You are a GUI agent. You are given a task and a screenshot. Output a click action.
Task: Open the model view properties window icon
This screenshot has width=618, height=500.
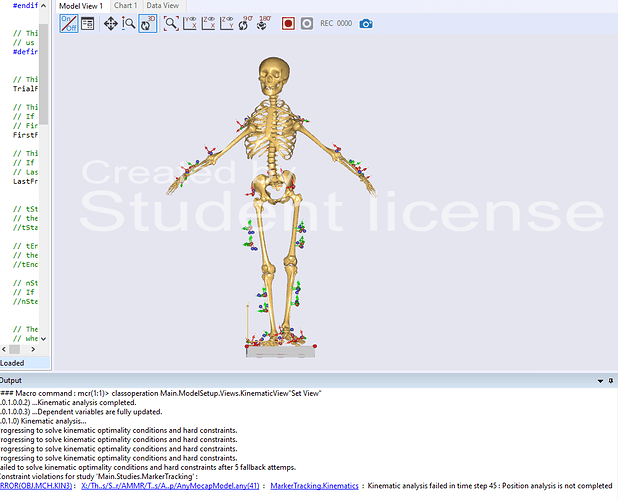[x=87, y=24]
